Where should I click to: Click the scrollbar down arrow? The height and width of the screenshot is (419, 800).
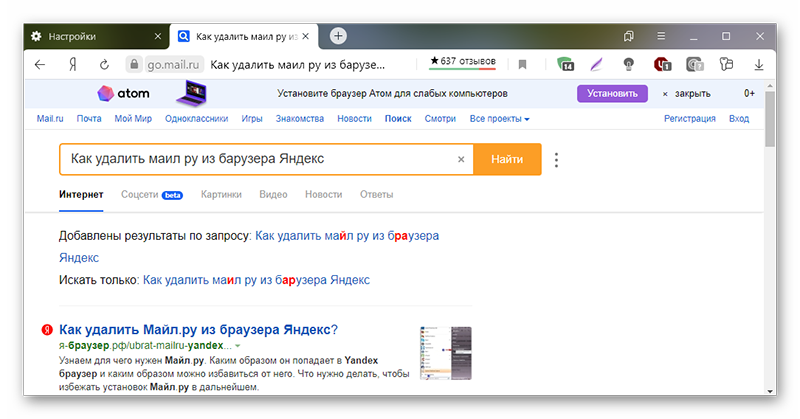coord(770,391)
